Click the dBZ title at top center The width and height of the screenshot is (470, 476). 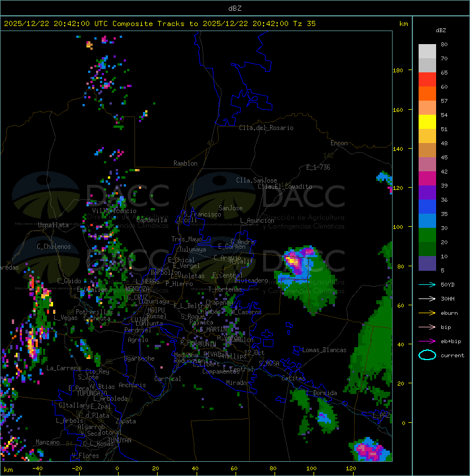[x=235, y=8]
